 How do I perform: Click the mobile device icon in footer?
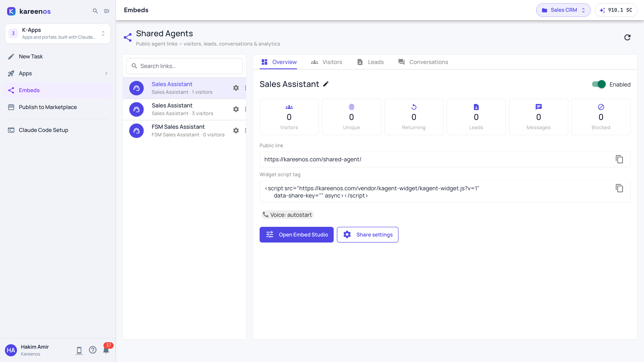coord(79,350)
